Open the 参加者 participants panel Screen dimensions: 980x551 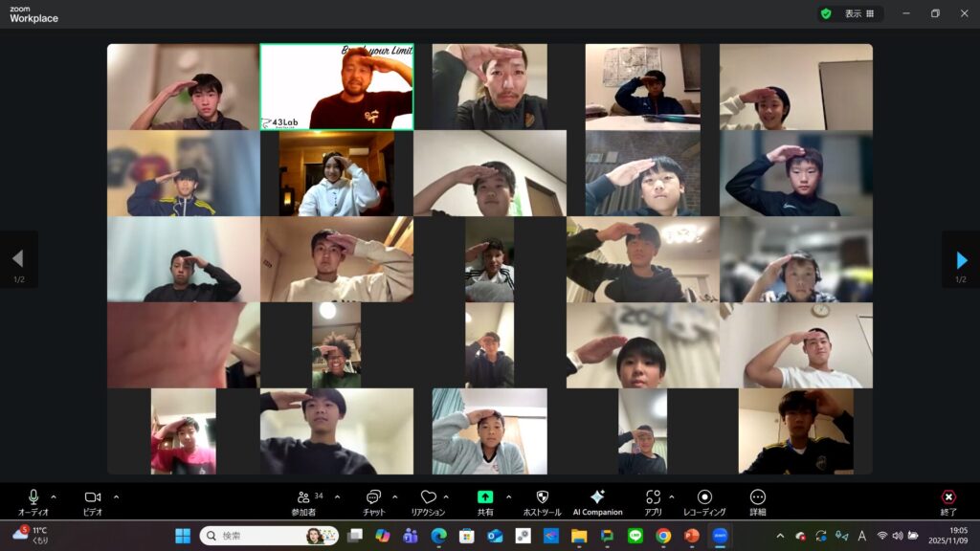pyautogui.click(x=305, y=497)
